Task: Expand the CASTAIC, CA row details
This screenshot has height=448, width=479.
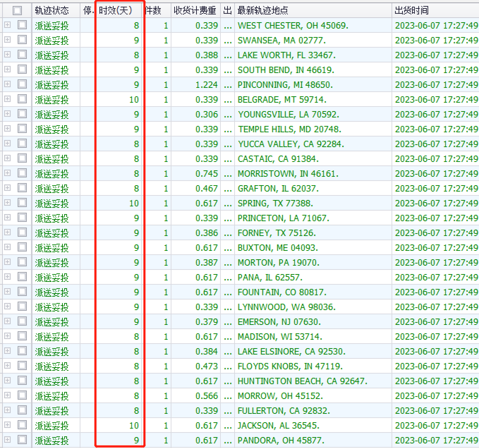Action: click(7, 158)
